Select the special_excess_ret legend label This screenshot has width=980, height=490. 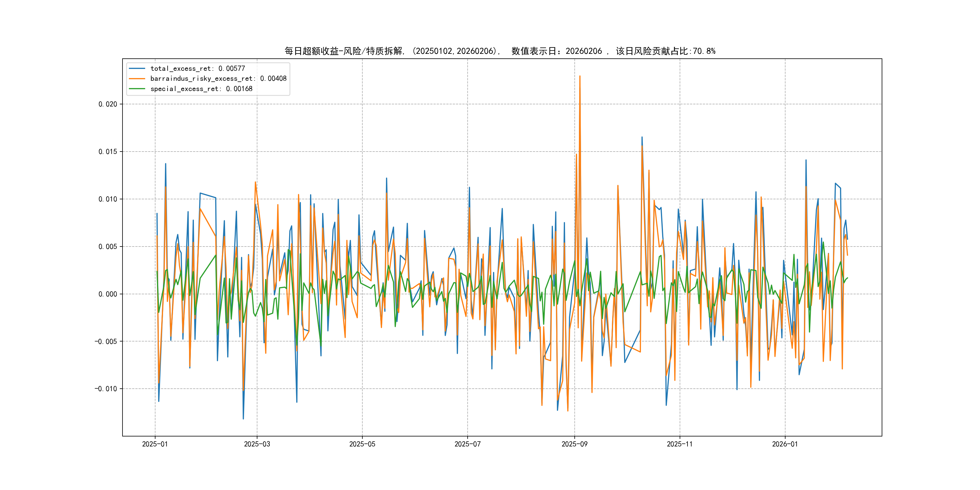(201, 89)
